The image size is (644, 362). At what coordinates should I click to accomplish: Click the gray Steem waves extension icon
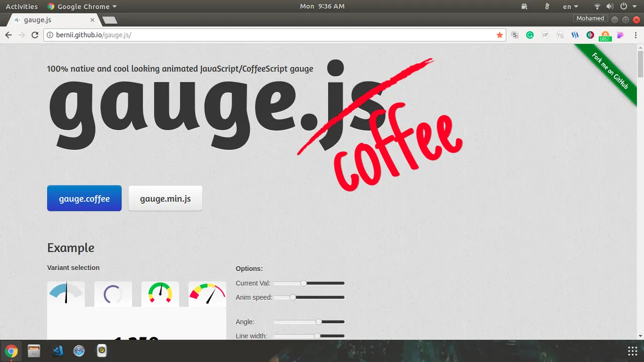coord(560,35)
